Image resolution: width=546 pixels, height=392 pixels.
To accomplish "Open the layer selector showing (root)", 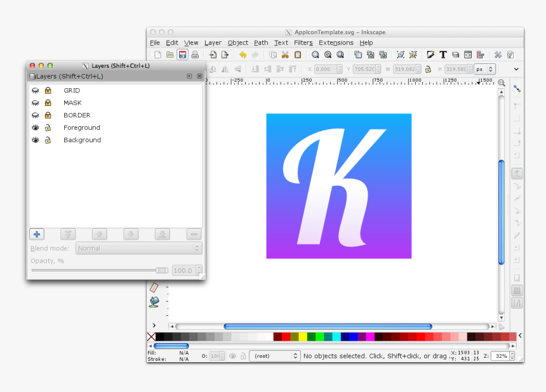I will [x=274, y=355].
